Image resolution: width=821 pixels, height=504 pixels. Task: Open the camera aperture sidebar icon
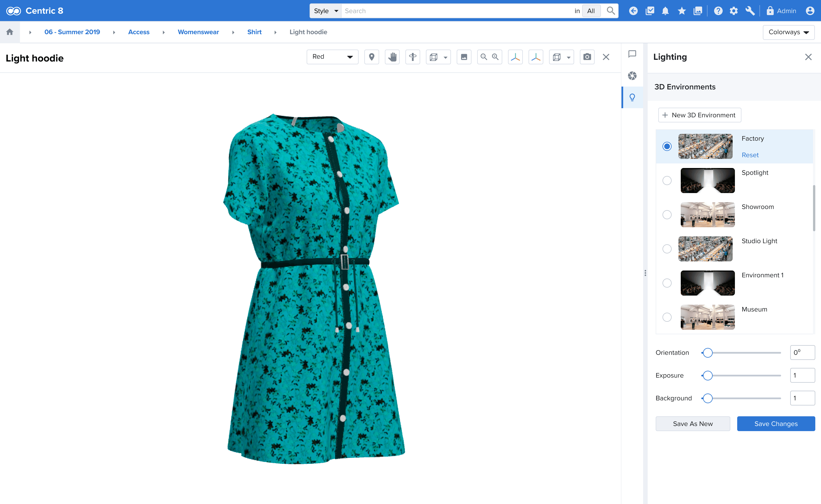(x=632, y=76)
